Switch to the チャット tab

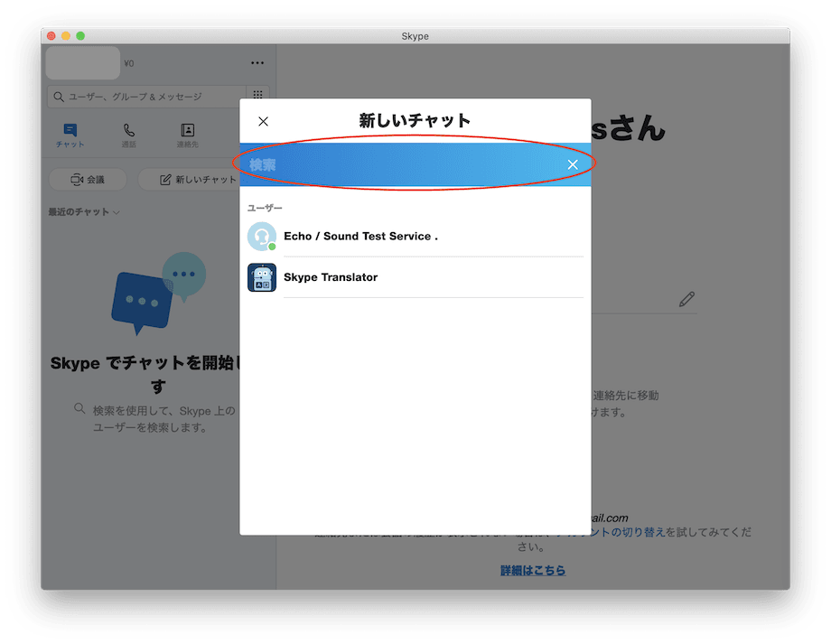click(70, 135)
